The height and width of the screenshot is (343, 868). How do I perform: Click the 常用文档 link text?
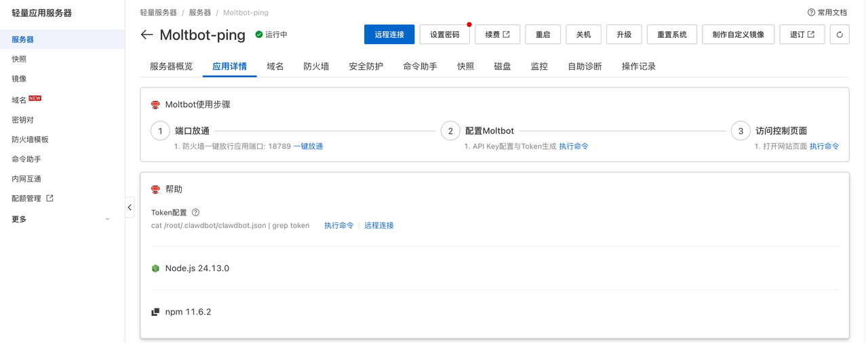[x=832, y=13]
